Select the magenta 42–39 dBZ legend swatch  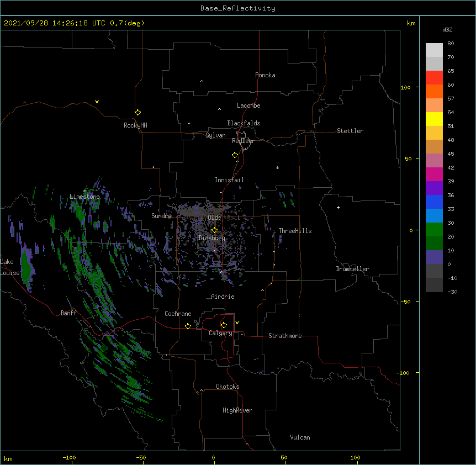pos(434,174)
